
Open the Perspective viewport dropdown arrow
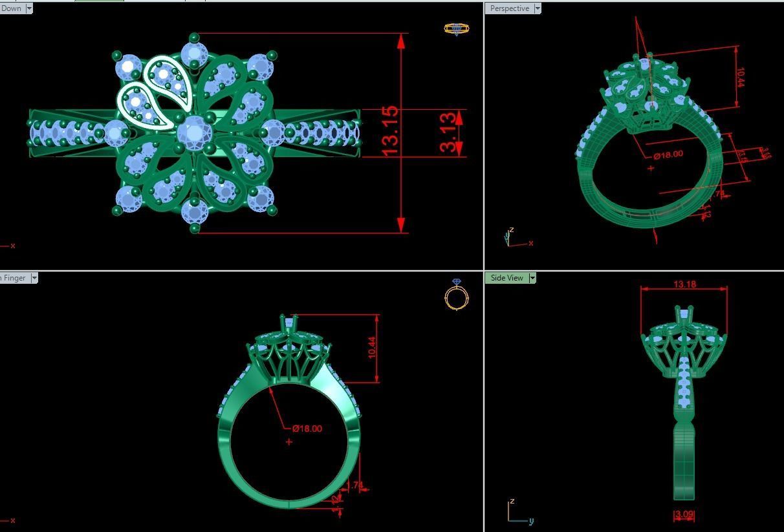coord(538,8)
